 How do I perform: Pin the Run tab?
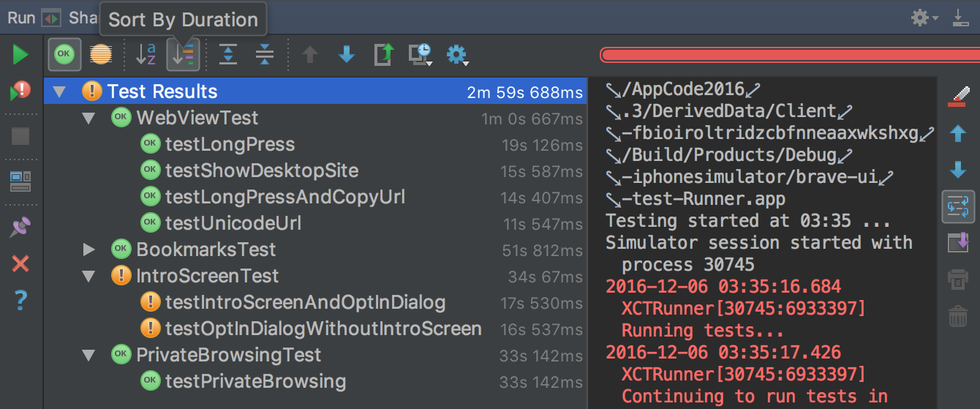tap(20, 228)
